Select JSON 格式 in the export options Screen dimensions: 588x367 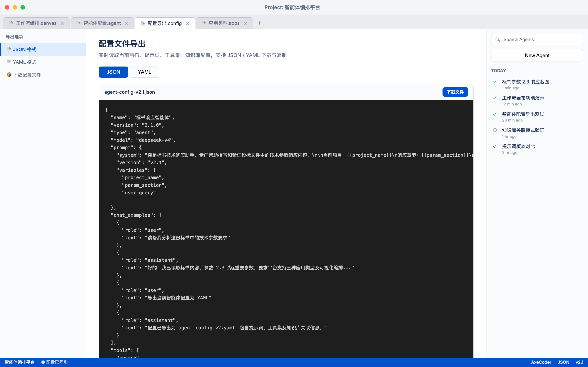point(43,49)
